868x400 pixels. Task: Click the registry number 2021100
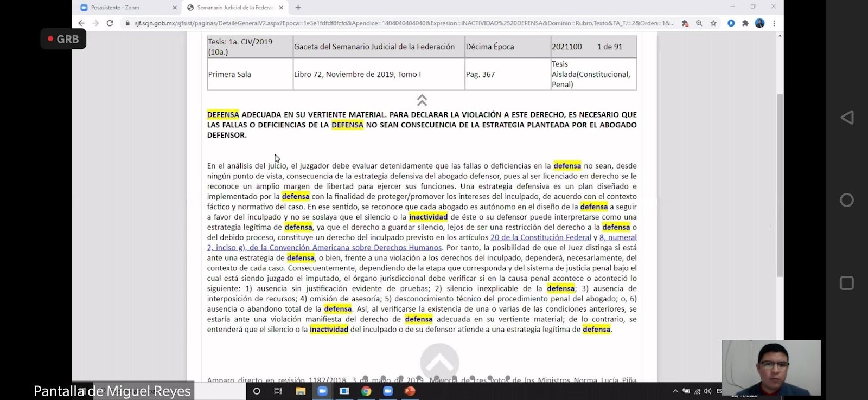tap(567, 47)
